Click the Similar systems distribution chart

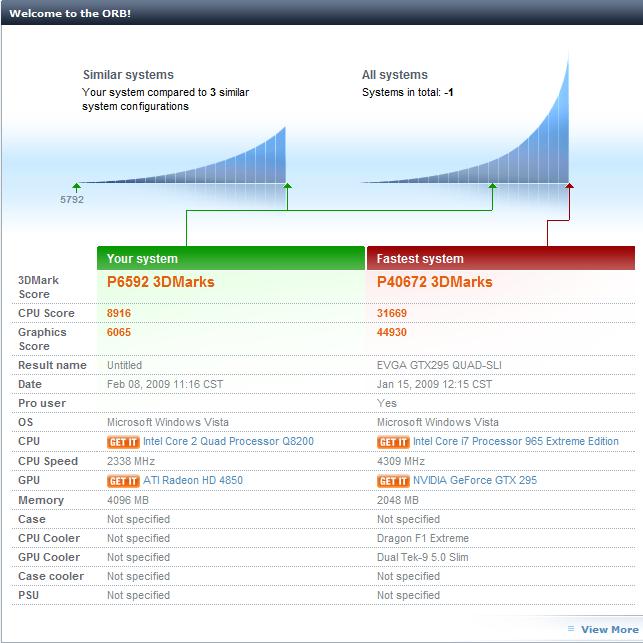pos(182,155)
